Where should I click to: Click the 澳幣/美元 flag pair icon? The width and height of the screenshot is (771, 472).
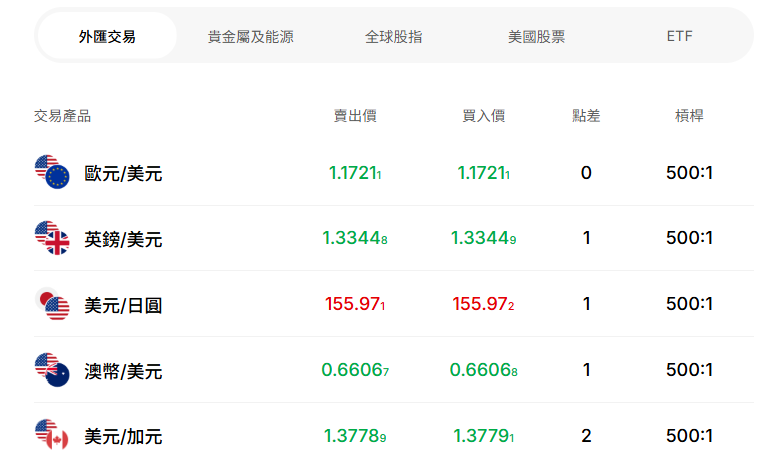tap(52, 370)
